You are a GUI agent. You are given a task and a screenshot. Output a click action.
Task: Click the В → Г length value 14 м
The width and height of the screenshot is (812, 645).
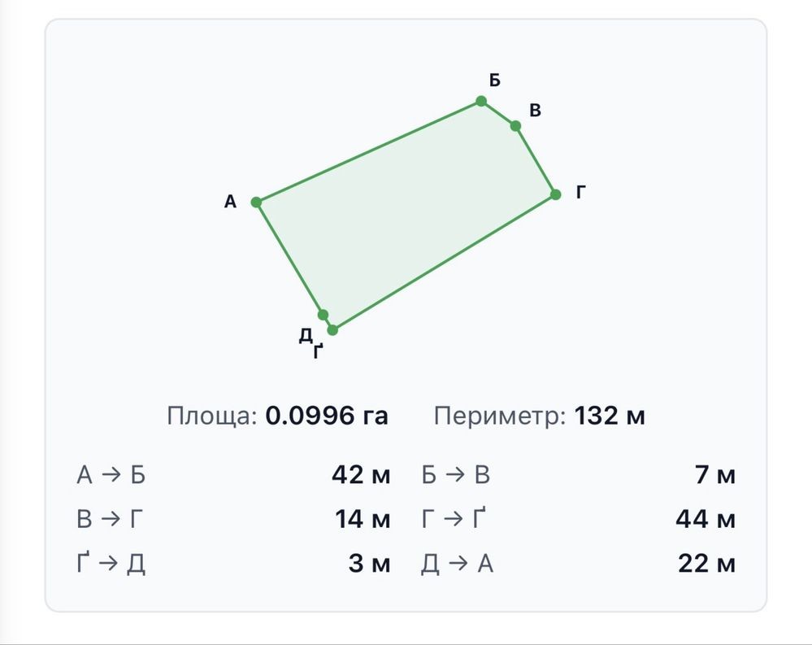point(362,519)
